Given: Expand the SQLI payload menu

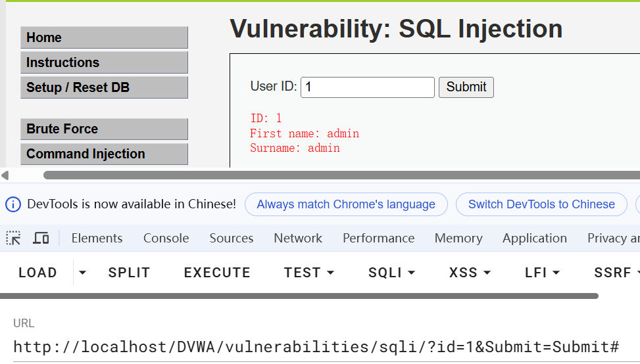Looking at the screenshot, I should pyautogui.click(x=392, y=273).
